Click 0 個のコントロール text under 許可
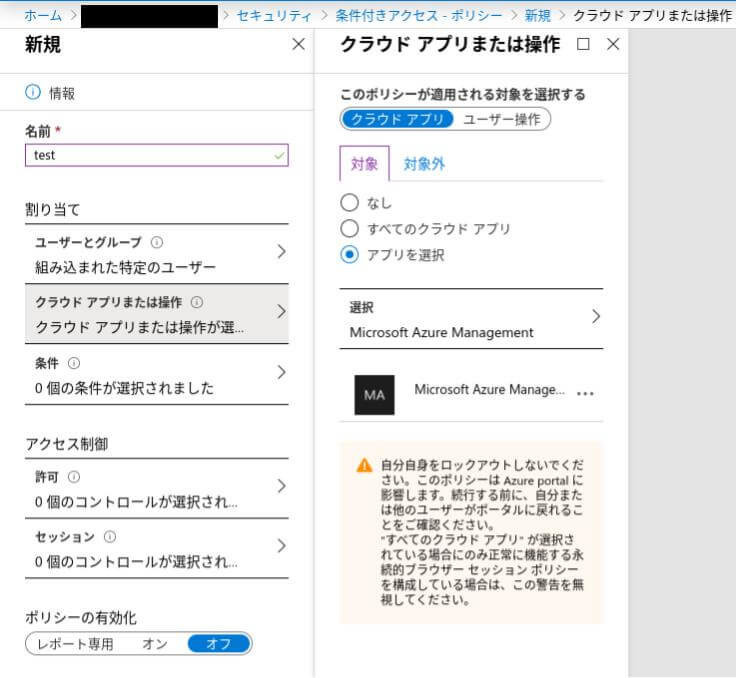The height and width of the screenshot is (678, 736). (136, 502)
